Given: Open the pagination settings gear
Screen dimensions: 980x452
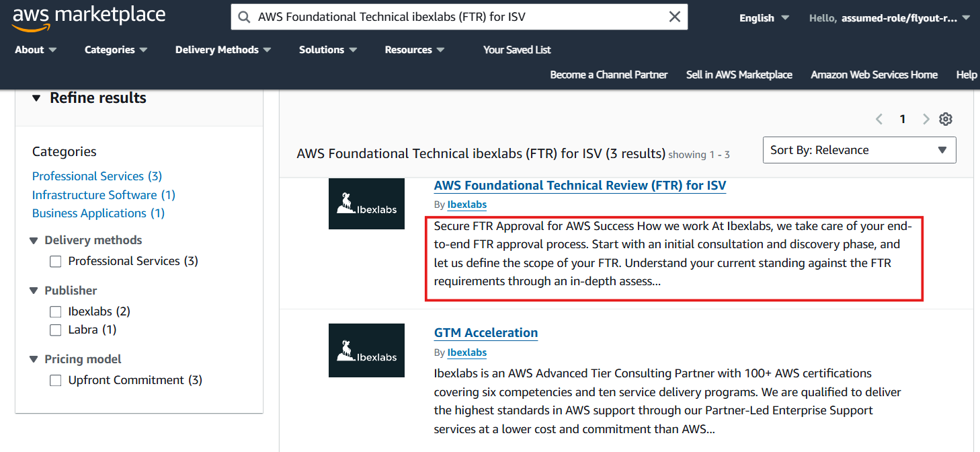Looking at the screenshot, I should click(x=946, y=119).
